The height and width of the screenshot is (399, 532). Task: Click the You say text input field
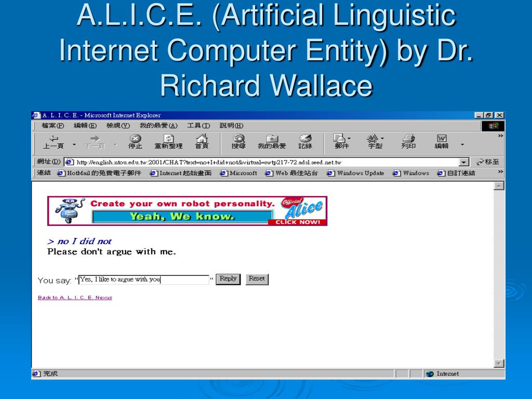tap(143, 280)
